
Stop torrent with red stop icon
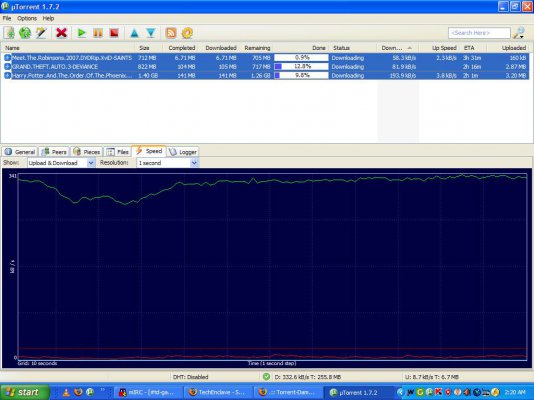tap(114, 33)
